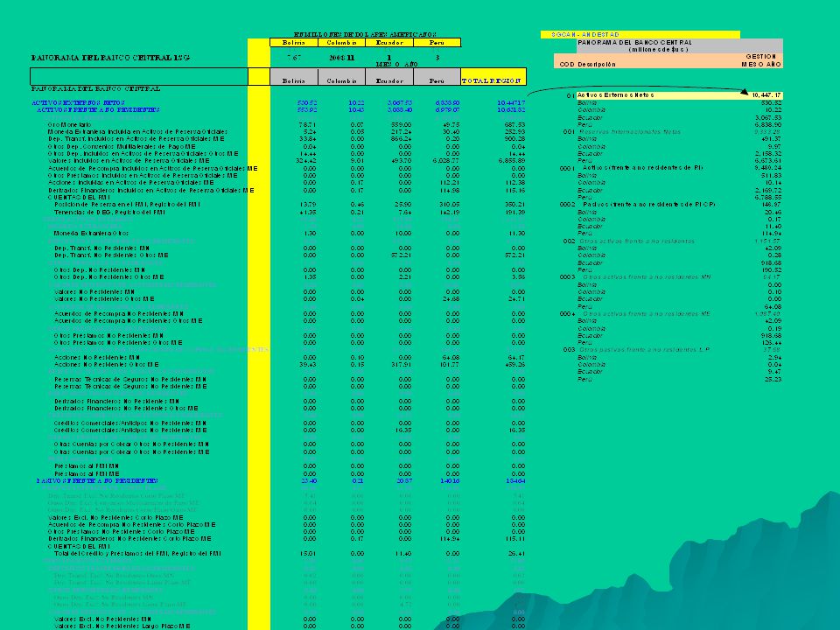The height and width of the screenshot is (630, 840).
Task: Click the value 6,673.61 in the right table
Action: click(767, 161)
